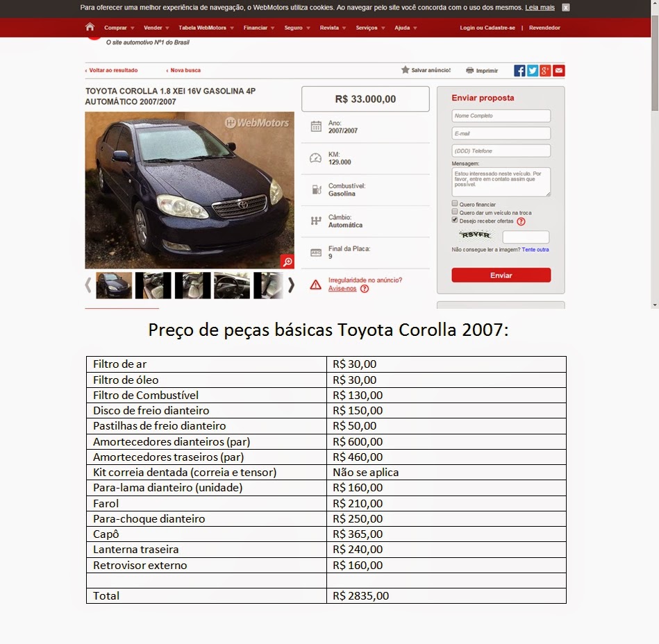Close the cookie notice banner
The image size is (659, 644).
click(566, 8)
